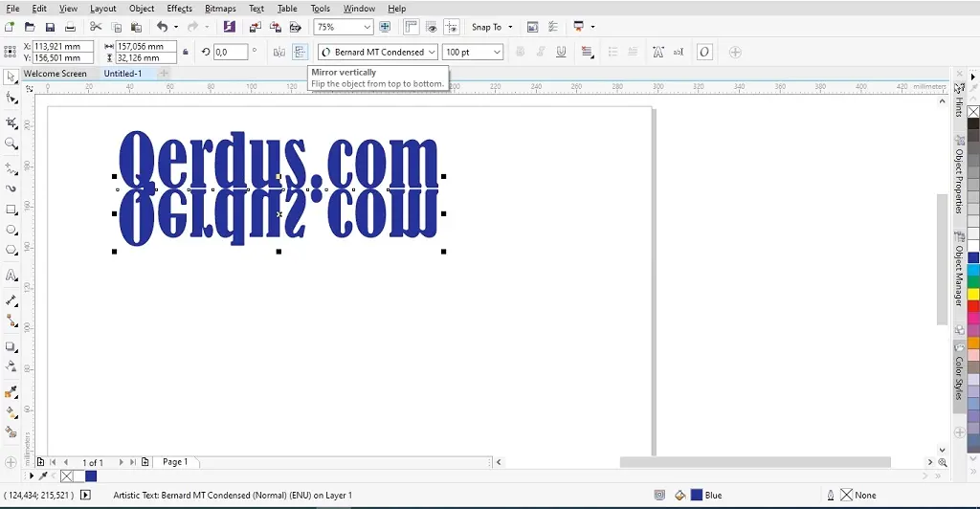
Task: Mirror the text vertically
Action: (x=300, y=52)
